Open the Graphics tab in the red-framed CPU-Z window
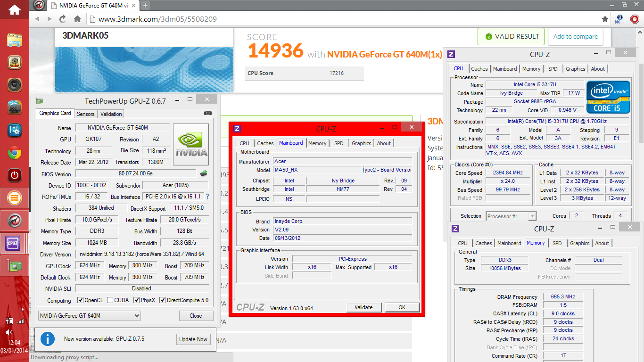644x362 pixels. pos(362,143)
